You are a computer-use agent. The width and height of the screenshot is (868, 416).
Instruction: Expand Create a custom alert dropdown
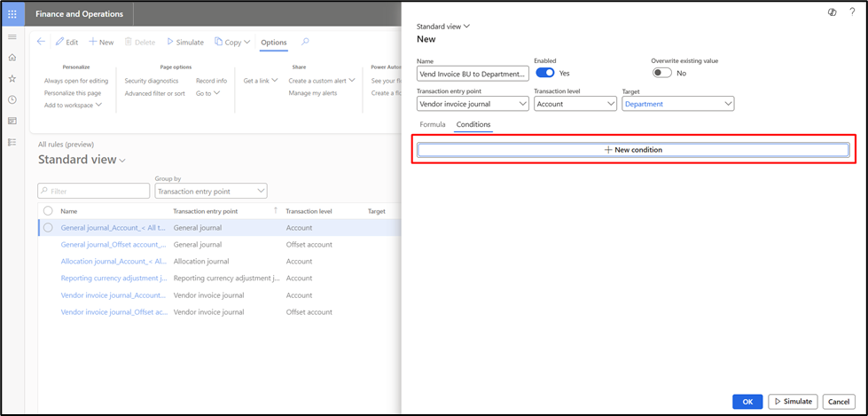point(322,81)
